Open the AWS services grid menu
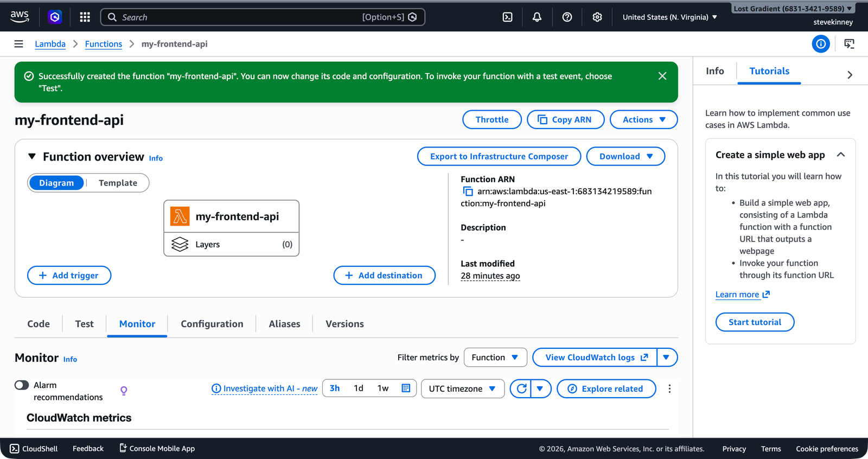The height and width of the screenshot is (459, 868). pyautogui.click(x=85, y=17)
